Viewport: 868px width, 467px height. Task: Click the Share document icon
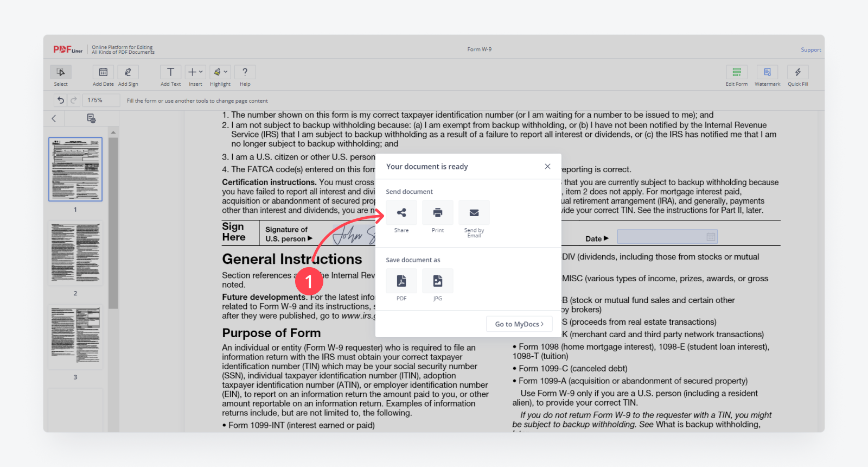pos(401,213)
